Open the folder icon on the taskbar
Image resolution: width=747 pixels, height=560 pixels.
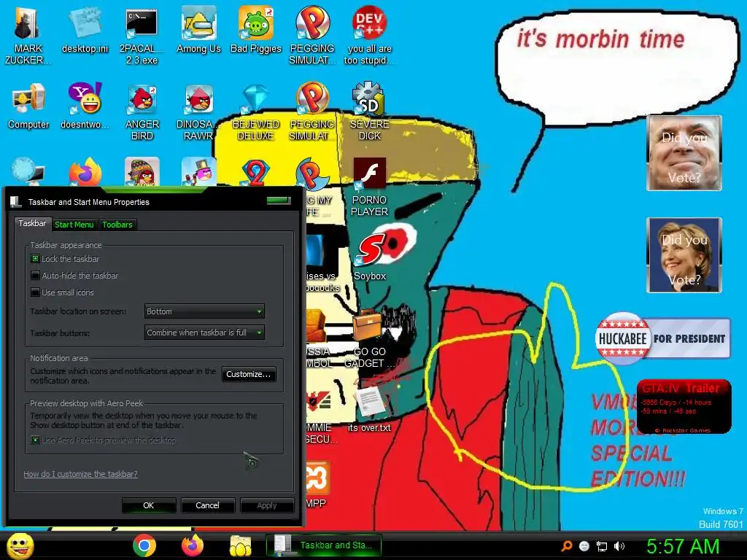coord(241,545)
